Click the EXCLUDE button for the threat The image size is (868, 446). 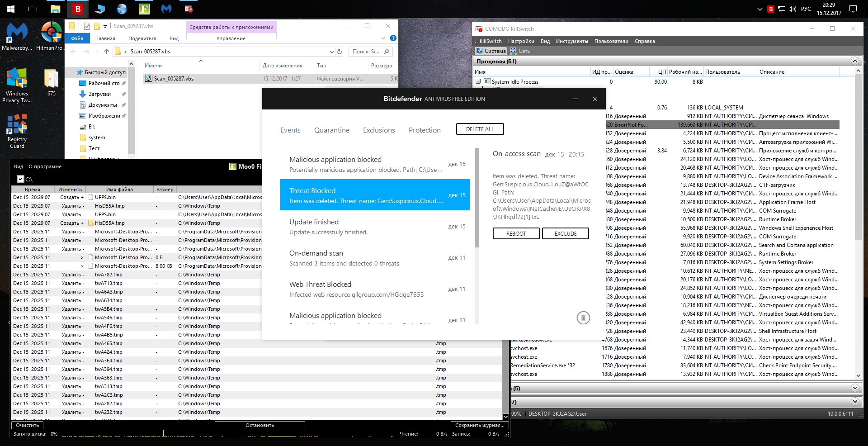coord(565,233)
